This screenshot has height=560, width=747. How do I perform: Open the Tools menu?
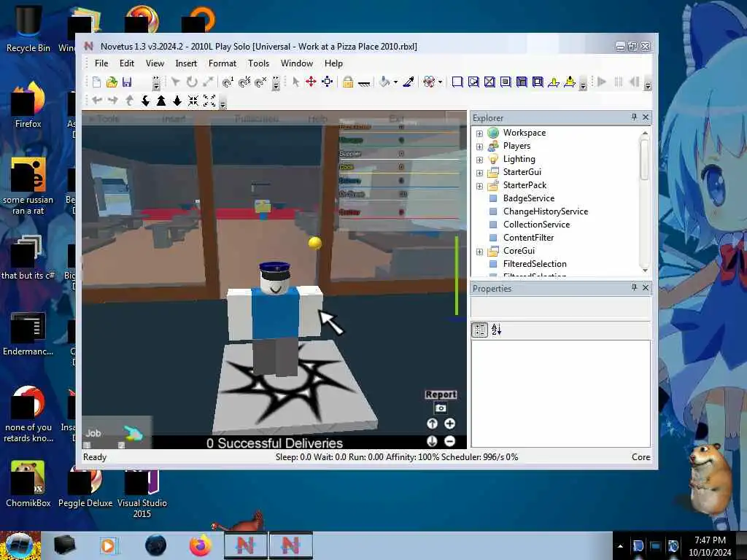(x=259, y=63)
